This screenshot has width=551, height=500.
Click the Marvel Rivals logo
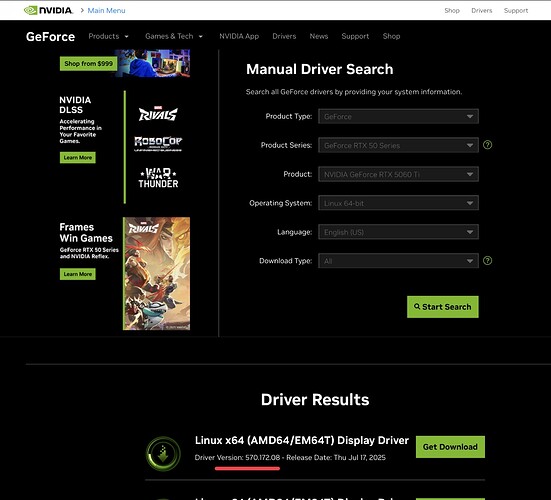(158, 114)
